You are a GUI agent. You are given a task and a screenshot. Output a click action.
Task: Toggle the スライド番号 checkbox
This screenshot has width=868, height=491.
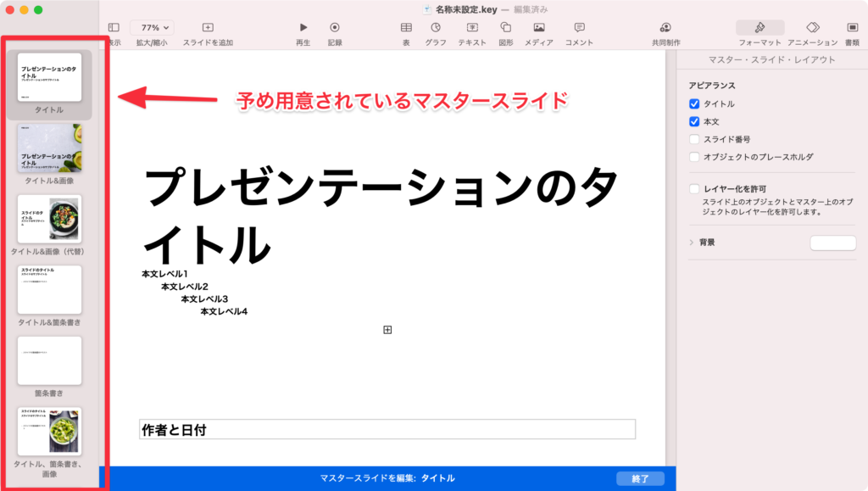click(x=696, y=138)
